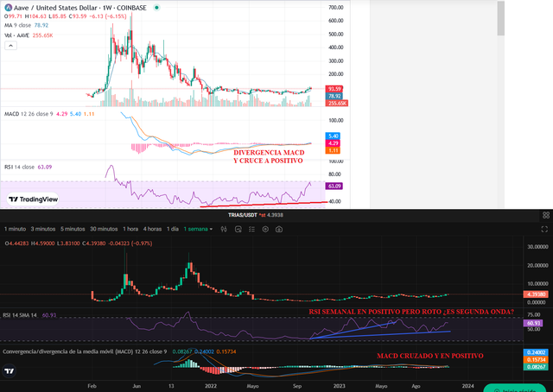The height and width of the screenshot is (392, 553).
Task: Click the page vertical scrollbar thumb
Action: tap(501, 18)
